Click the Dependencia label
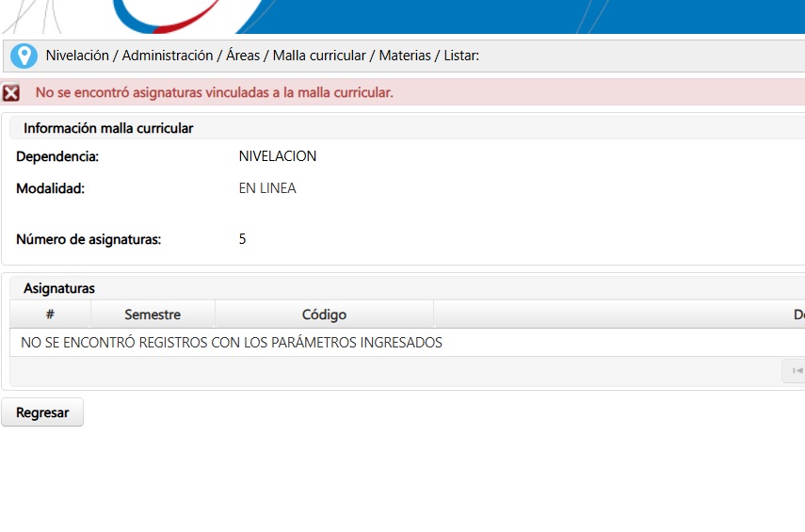The width and height of the screenshot is (805, 532). [57, 156]
